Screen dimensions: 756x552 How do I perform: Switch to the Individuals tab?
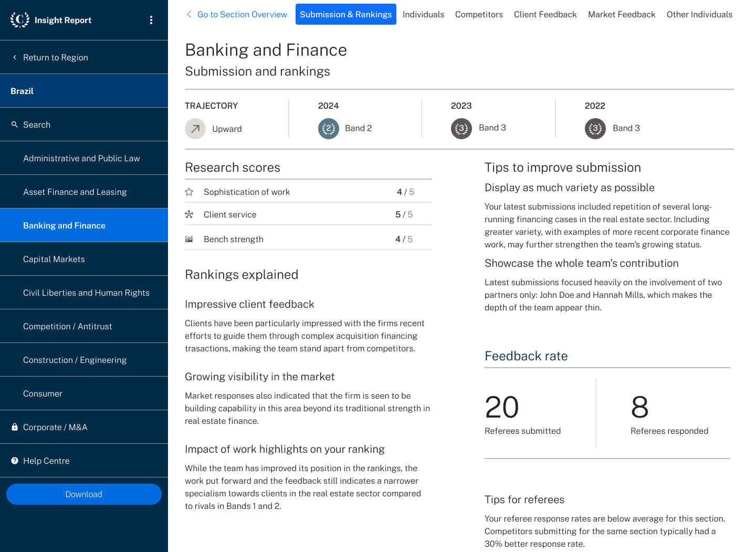pos(423,14)
